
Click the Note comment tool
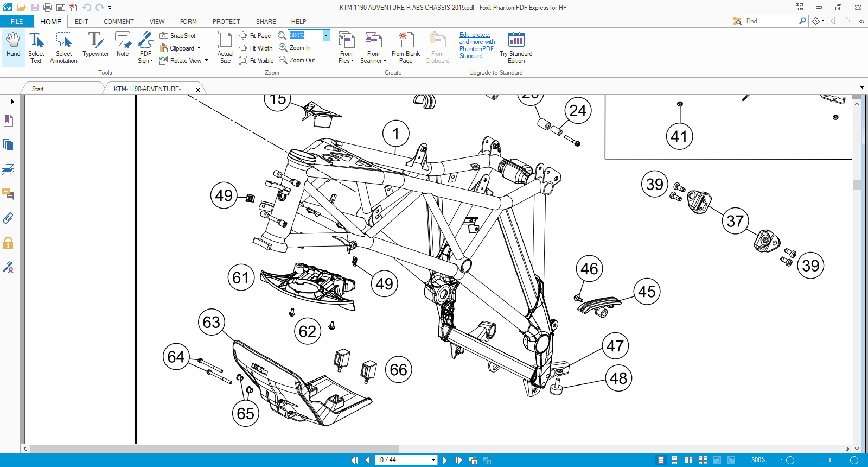click(x=123, y=45)
